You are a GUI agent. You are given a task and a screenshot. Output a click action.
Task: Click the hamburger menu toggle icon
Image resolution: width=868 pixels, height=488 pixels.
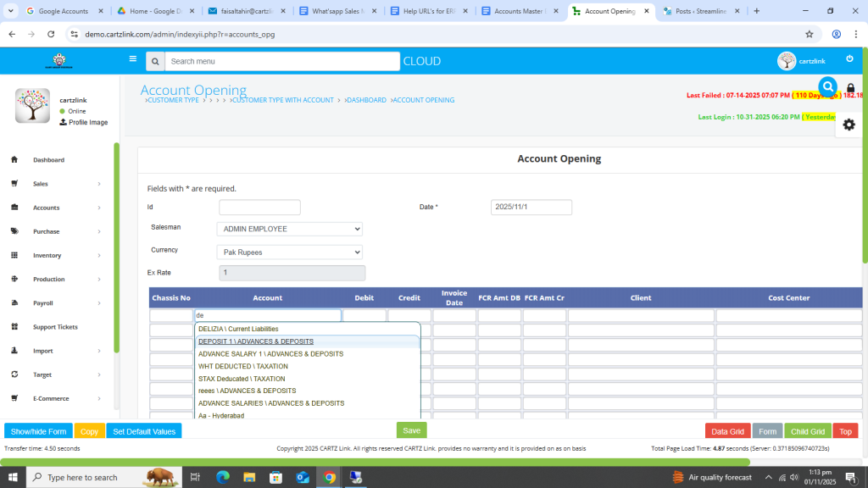pos(132,59)
